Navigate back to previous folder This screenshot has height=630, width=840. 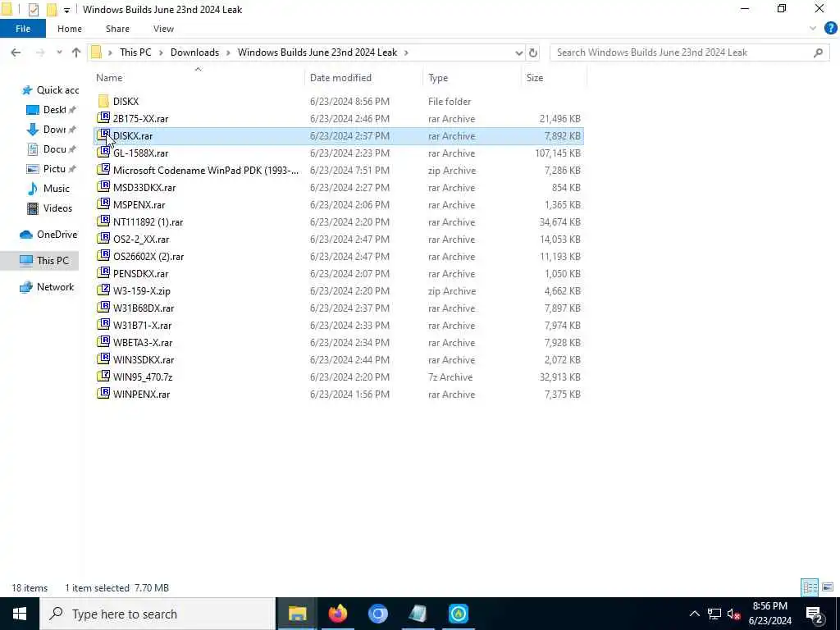16,52
